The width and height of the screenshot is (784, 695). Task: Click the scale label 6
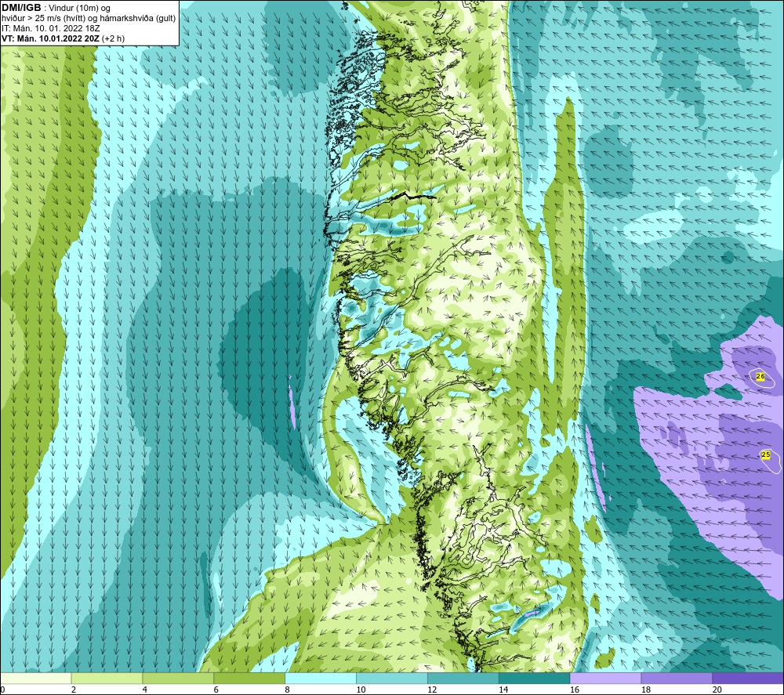[x=216, y=690]
